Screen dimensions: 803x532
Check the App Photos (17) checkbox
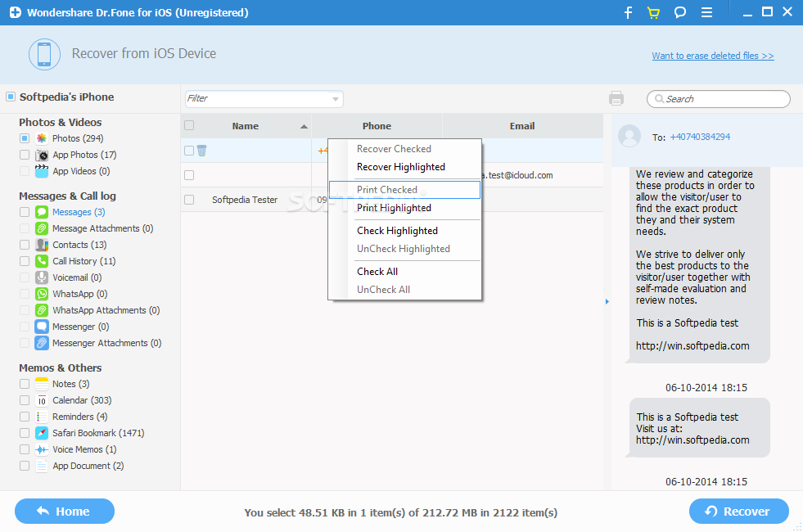pos(25,155)
